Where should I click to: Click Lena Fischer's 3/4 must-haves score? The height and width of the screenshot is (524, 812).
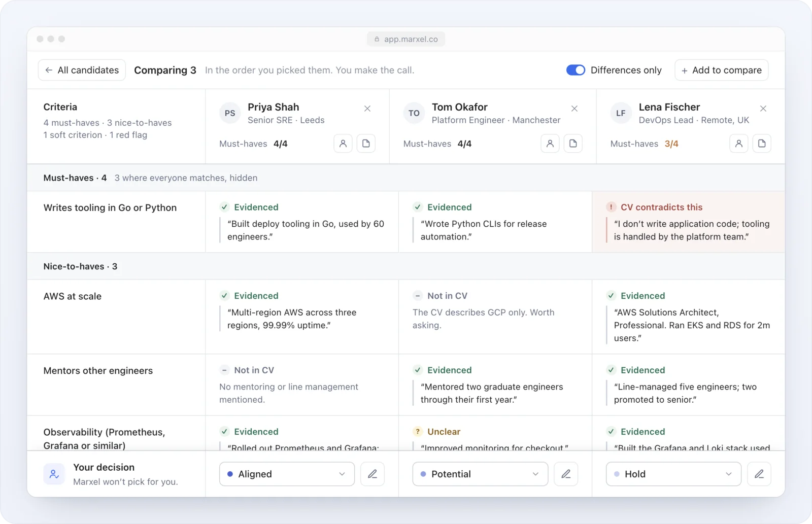point(671,144)
